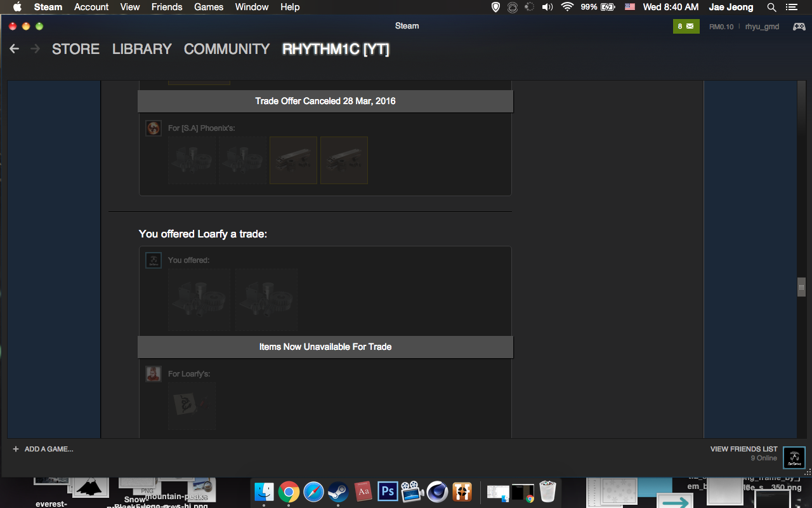Open the Friends menu in menu bar
This screenshot has height=508, width=812.
pyautogui.click(x=167, y=7)
